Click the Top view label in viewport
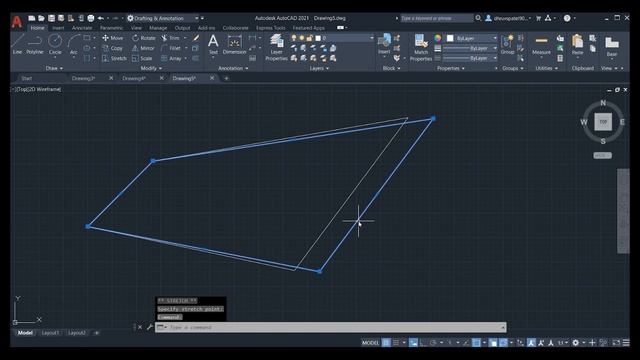The image size is (640, 360). [21, 89]
